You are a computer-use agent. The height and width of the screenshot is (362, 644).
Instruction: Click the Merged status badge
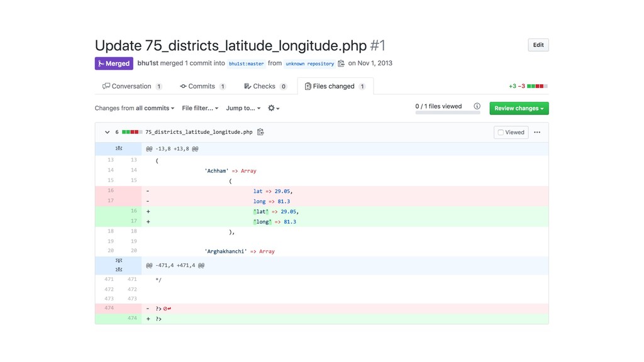click(114, 63)
